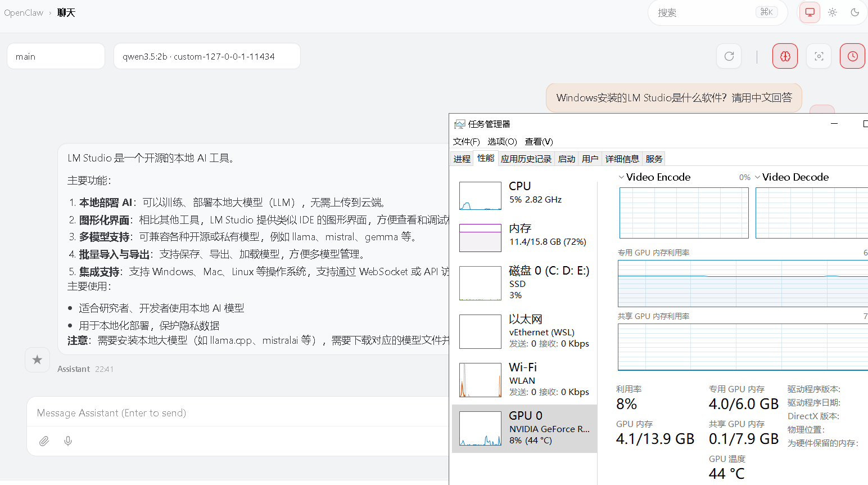Click the ⌘K shortcut badge in search
The image size is (868, 485).
click(767, 12)
